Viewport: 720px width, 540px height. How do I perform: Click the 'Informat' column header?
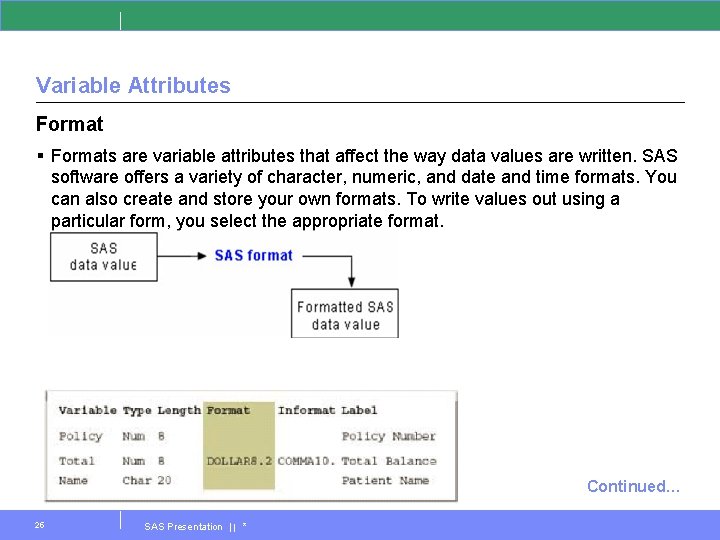[x=306, y=410]
